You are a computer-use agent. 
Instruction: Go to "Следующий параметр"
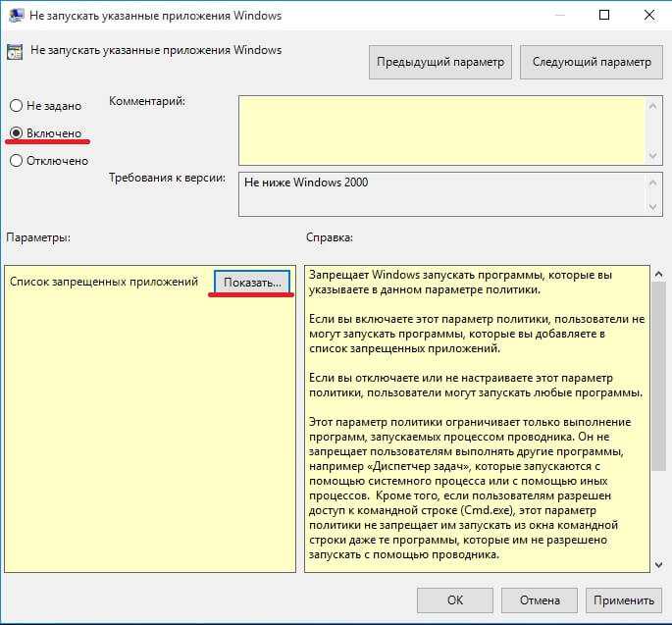[x=592, y=62]
